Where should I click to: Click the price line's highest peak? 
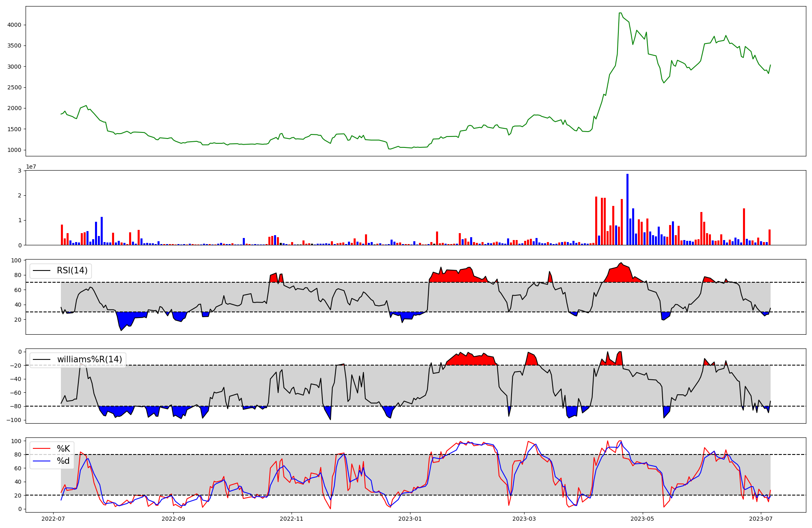tap(620, 13)
